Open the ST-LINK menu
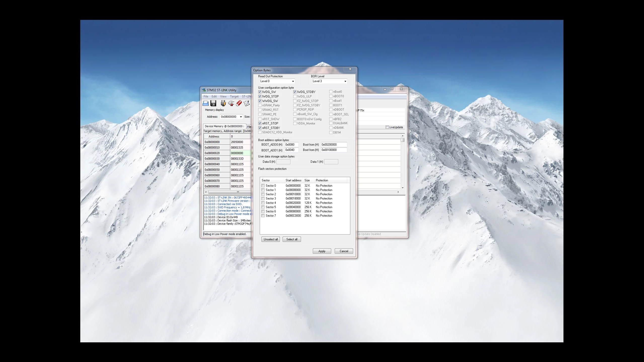Viewport: 644px width, 362px height. pyautogui.click(x=246, y=96)
